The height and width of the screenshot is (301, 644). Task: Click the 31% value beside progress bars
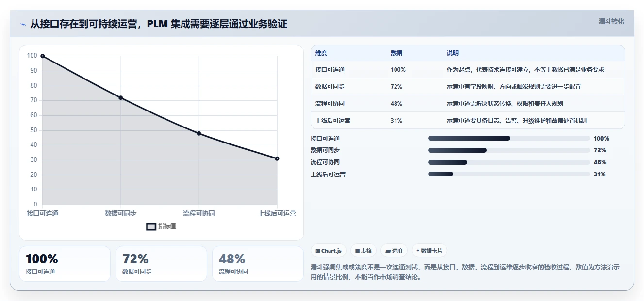click(600, 174)
